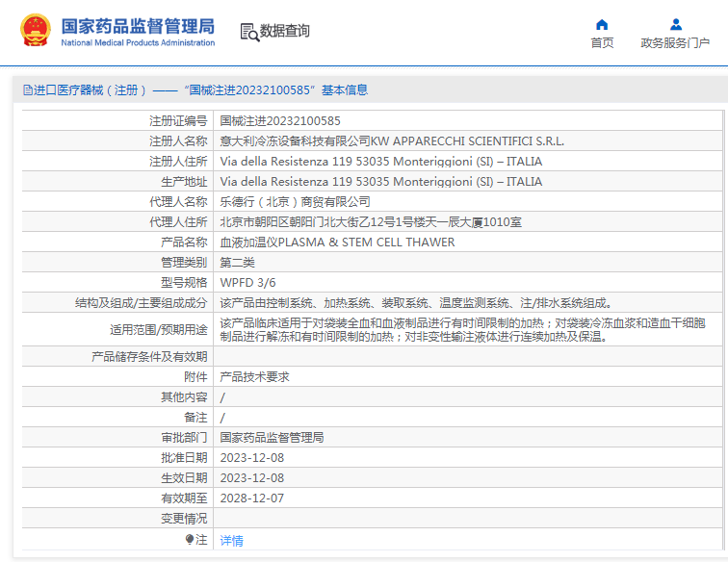The height and width of the screenshot is (562, 728).
Task: Click the 有效期至 value 2028-12-07
Action: pyautogui.click(x=251, y=498)
